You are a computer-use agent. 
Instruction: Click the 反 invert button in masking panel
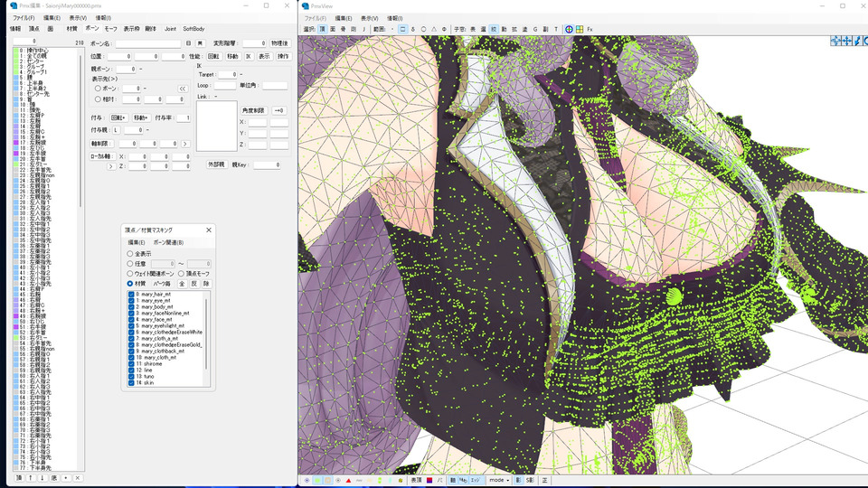[x=193, y=284]
